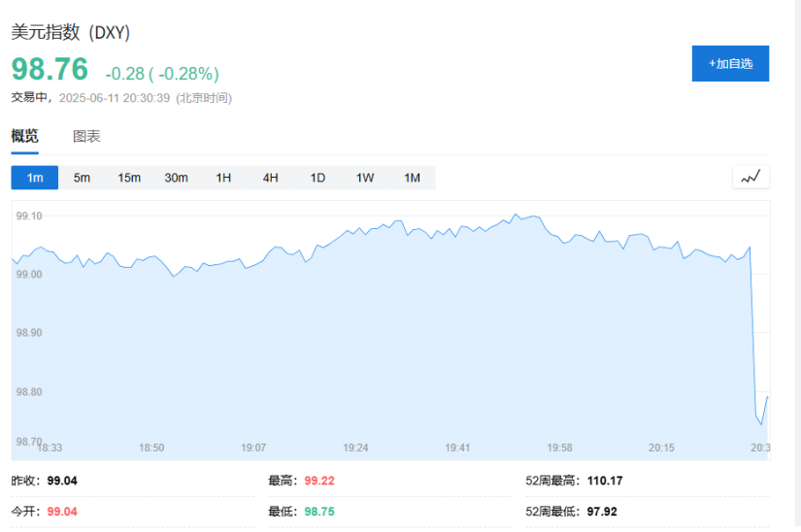Image resolution: width=801 pixels, height=532 pixels.
Task: Show the 1M monthly chart
Action: coord(412,178)
